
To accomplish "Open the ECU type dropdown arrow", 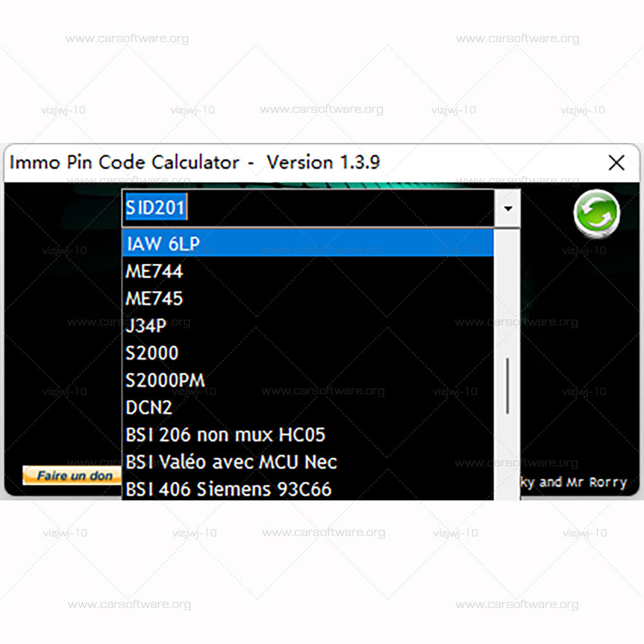I will 507,209.
